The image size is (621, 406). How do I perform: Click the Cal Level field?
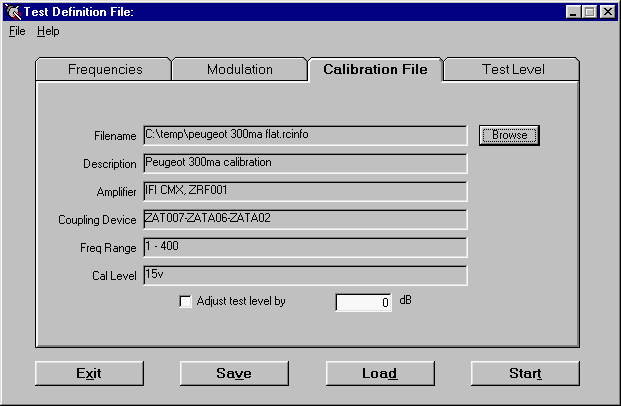(x=305, y=275)
